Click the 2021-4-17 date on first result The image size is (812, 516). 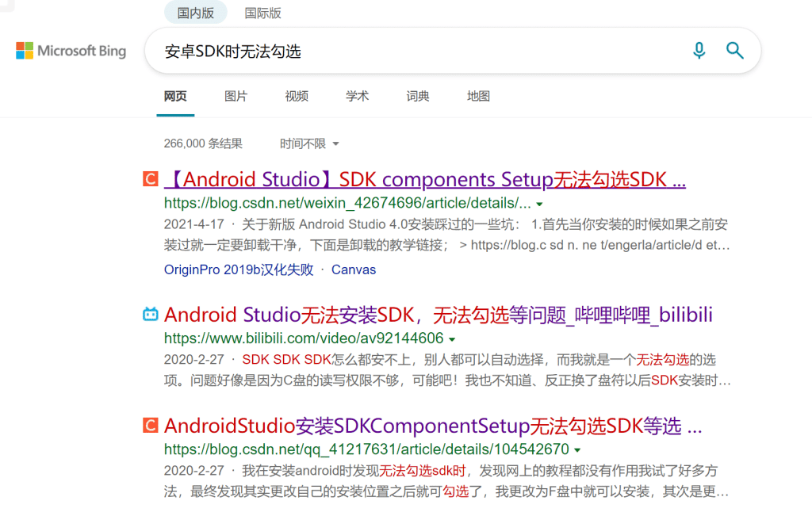[x=194, y=224]
